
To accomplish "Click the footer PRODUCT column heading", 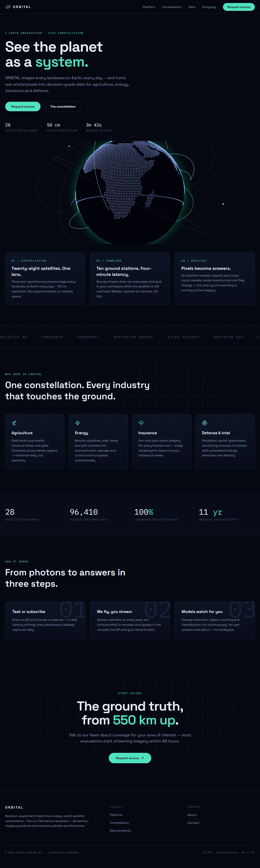I will 116,807.
